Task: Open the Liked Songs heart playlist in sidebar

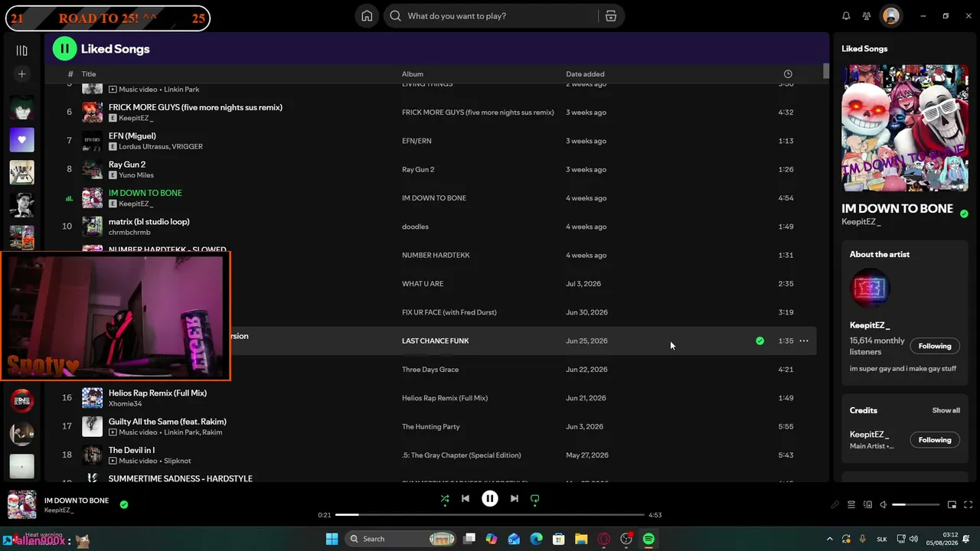Action: [21, 140]
